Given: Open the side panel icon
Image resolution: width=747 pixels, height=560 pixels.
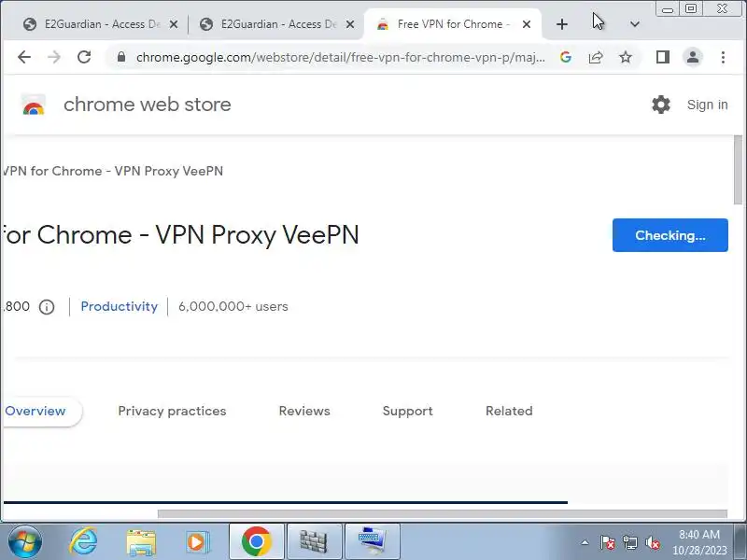Looking at the screenshot, I should pyautogui.click(x=663, y=58).
